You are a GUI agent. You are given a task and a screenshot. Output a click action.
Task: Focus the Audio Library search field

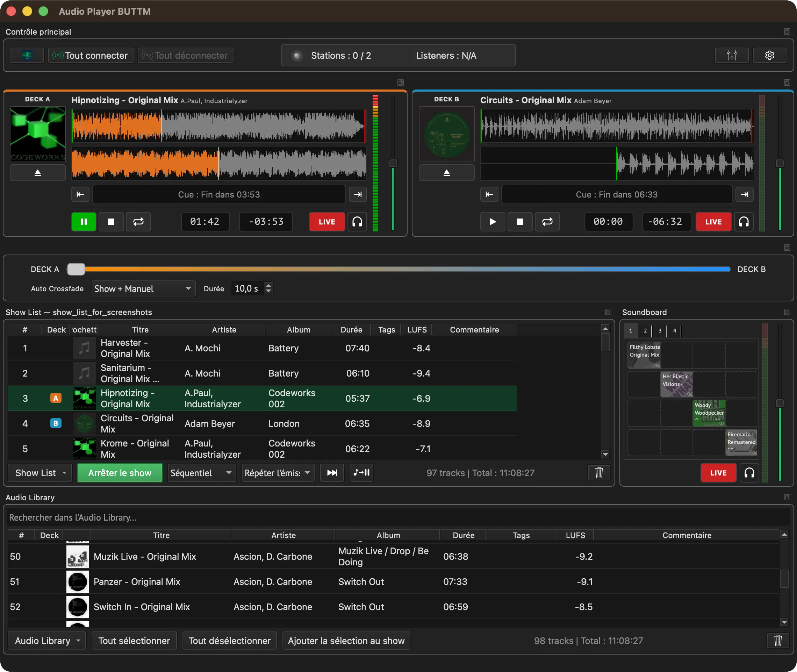[398, 517]
